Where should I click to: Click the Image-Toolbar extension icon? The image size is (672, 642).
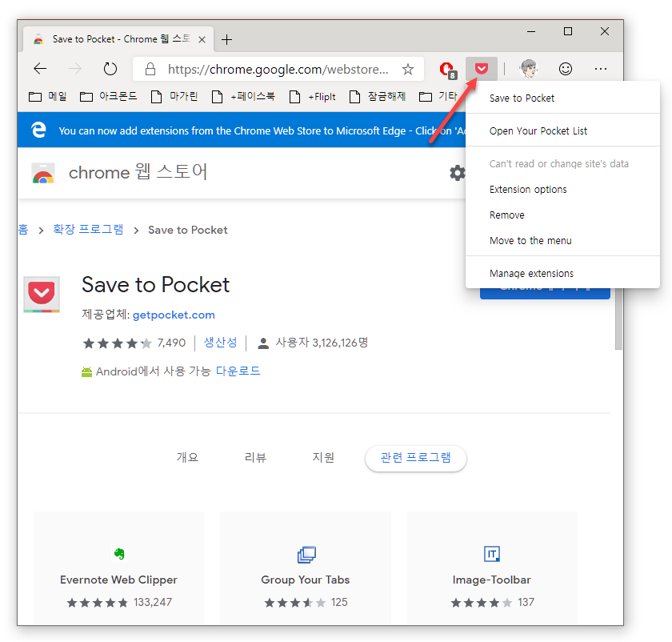(x=491, y=554)
